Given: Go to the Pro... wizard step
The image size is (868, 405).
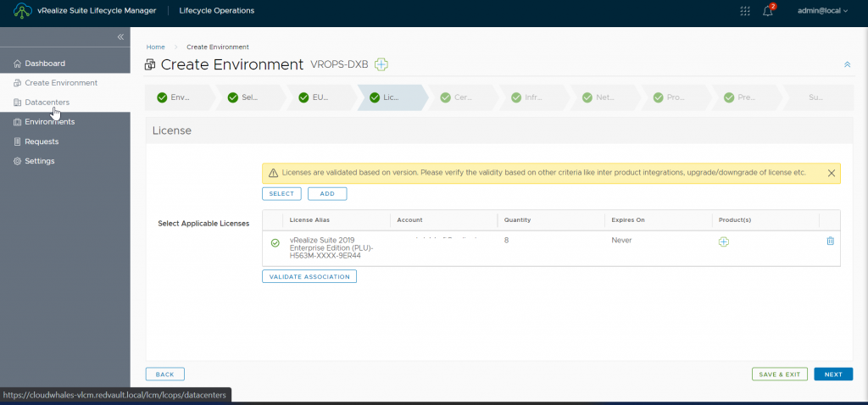Looking at the screenshot, I should point(676,98).
